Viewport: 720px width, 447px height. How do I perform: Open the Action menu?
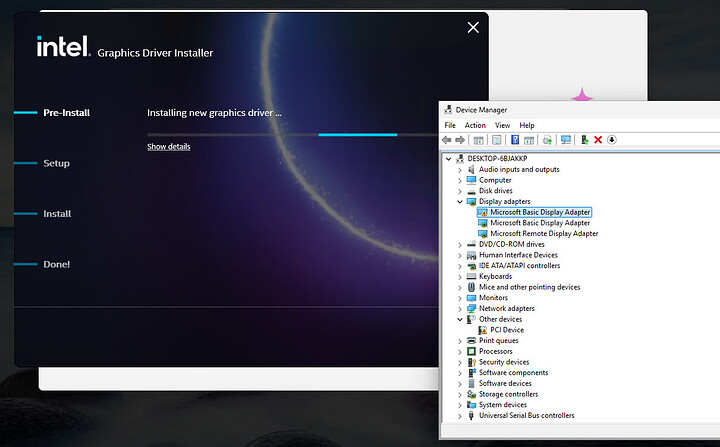click(x=475, y=125)
